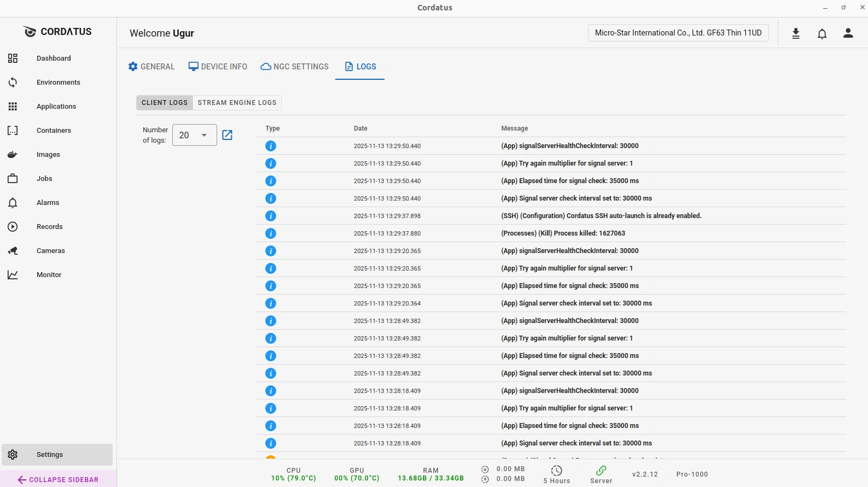Open notifications bell in header
The width and height of the screenshot is (868, 487).
822,34
